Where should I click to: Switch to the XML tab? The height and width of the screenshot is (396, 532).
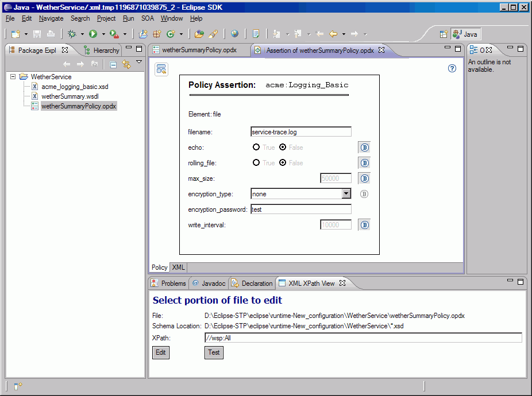(x=179, y=267)
